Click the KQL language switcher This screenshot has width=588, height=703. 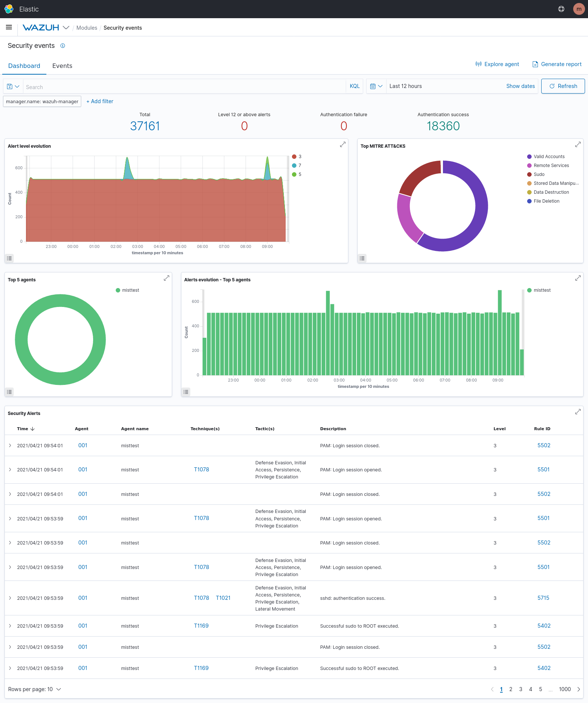coord(355,86)
